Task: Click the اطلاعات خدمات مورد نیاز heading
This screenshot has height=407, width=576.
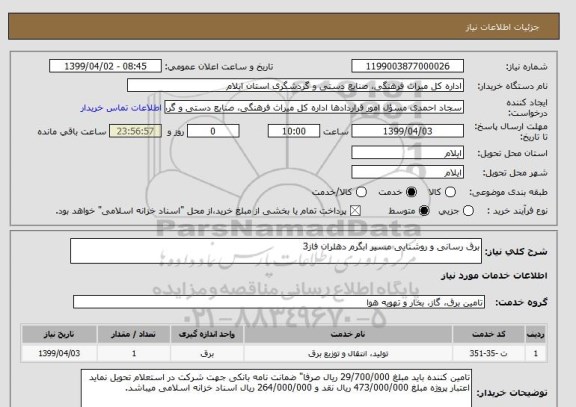Action: (494, 276)
